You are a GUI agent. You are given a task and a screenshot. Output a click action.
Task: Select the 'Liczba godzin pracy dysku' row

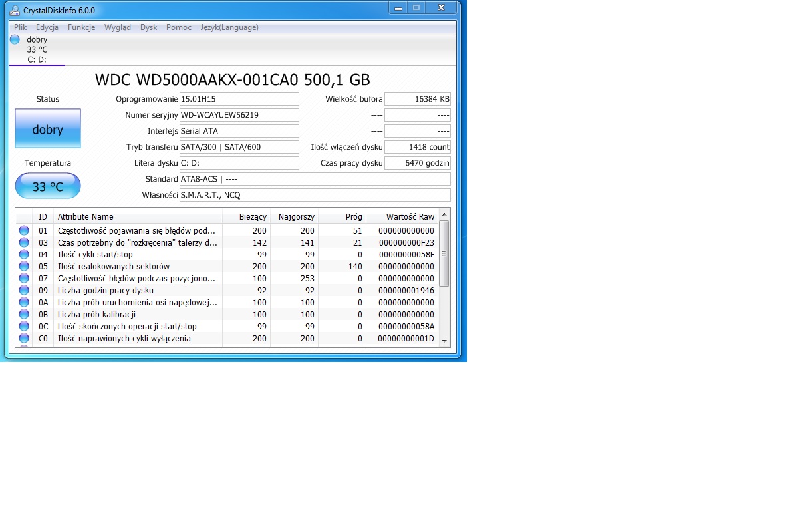(227, 290)
